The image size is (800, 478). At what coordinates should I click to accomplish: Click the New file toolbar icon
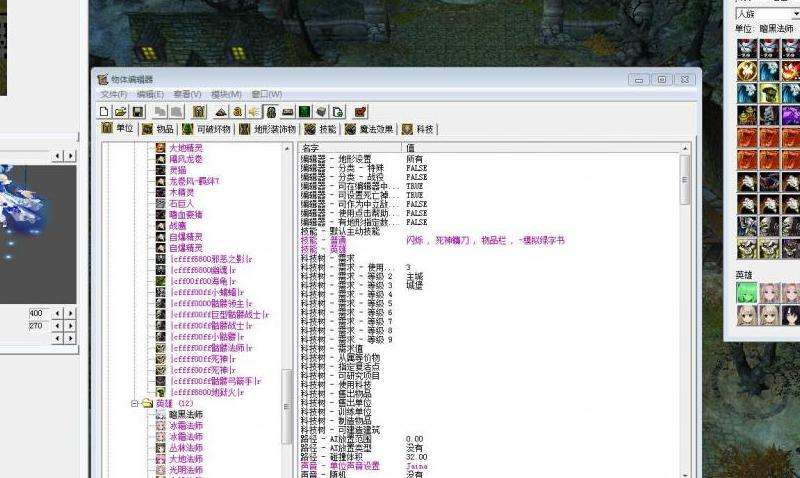point(104,112)
